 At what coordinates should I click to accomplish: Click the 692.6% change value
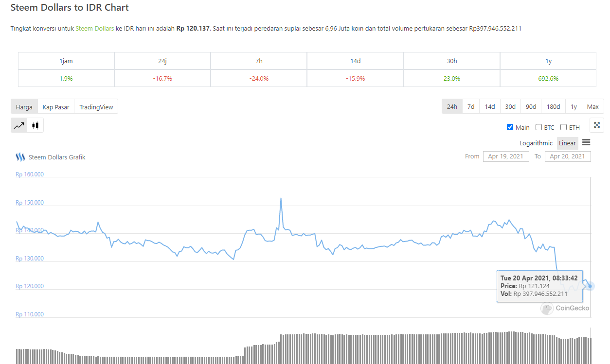[548, 78]
